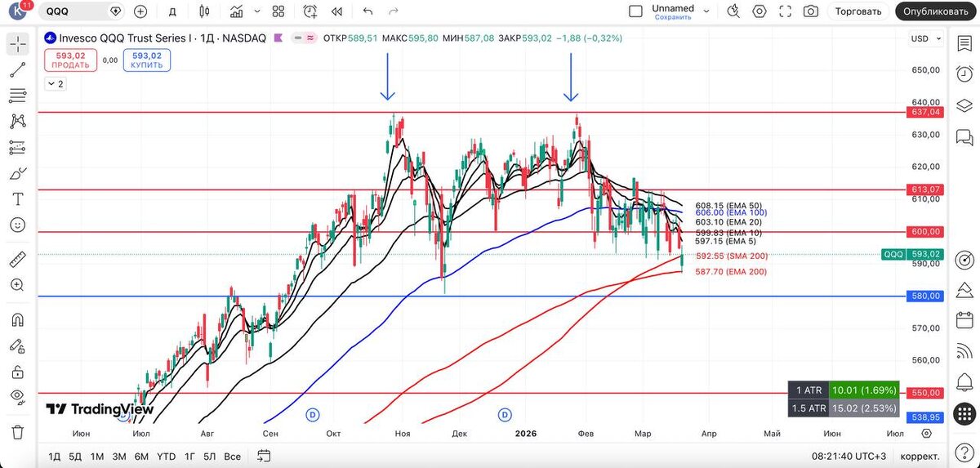This screenshot has width=980, height=468.
Task: Open indicator templates grid icon
Action: pyautogui.click(x=278, y=11)
